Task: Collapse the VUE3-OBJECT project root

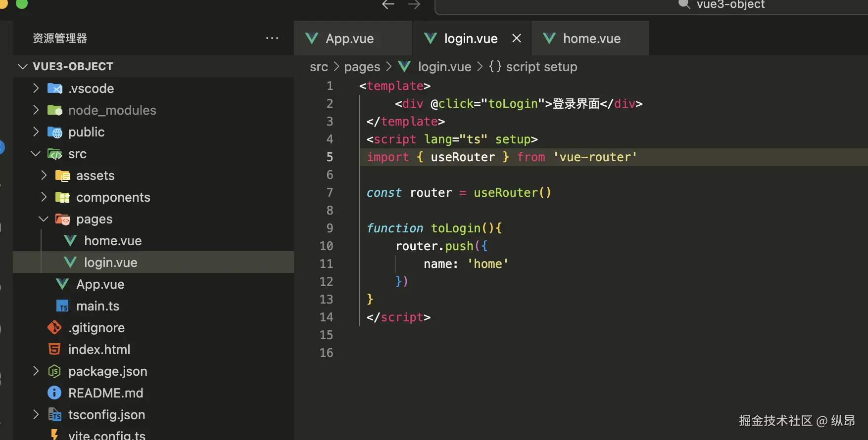Action: 23,66
